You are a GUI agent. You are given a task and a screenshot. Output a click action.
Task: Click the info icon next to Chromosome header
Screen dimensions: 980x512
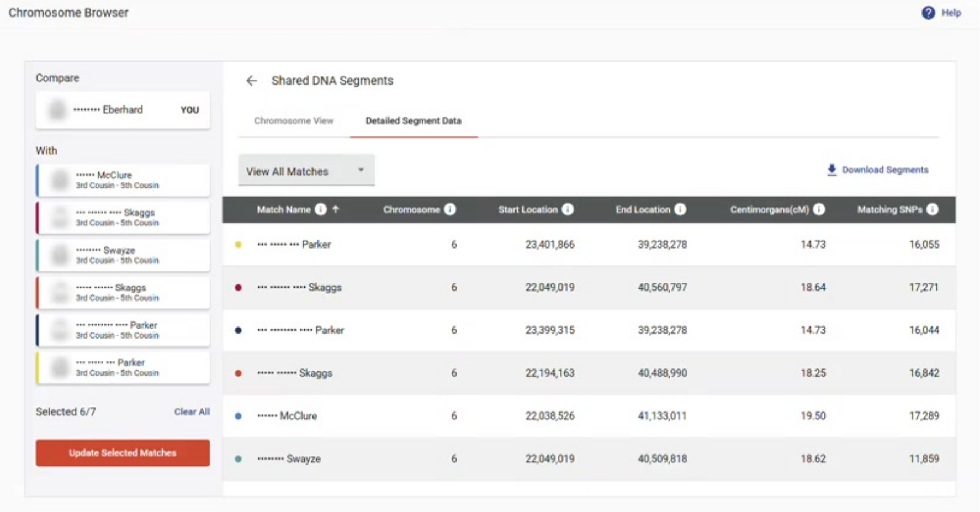coord(450,209)
